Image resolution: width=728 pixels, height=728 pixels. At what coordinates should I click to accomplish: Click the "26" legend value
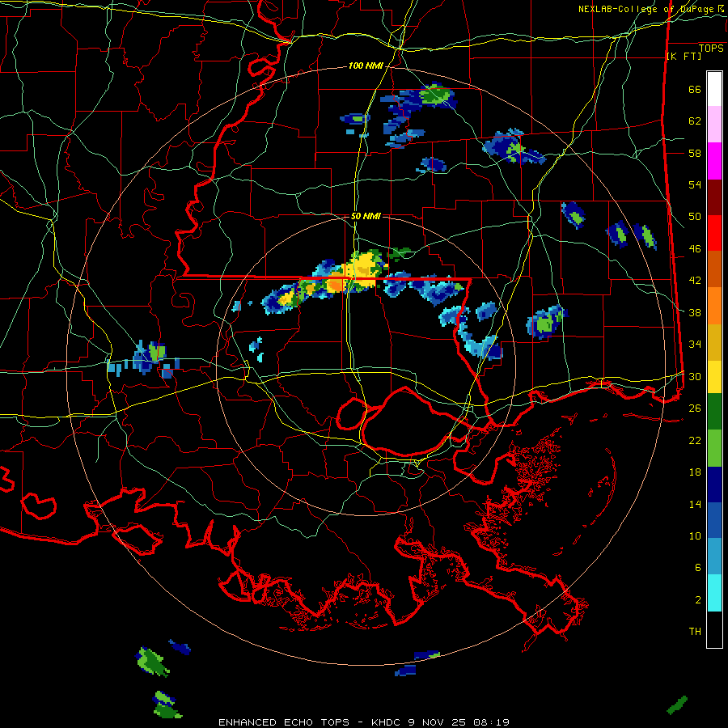click(695, 408)
